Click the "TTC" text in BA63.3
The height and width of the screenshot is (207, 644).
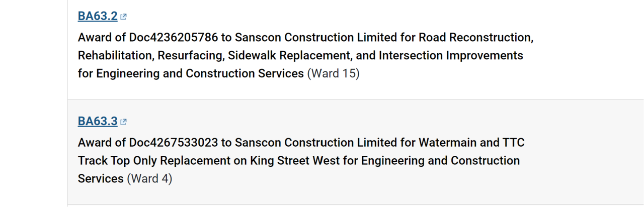tap(513, 142)
